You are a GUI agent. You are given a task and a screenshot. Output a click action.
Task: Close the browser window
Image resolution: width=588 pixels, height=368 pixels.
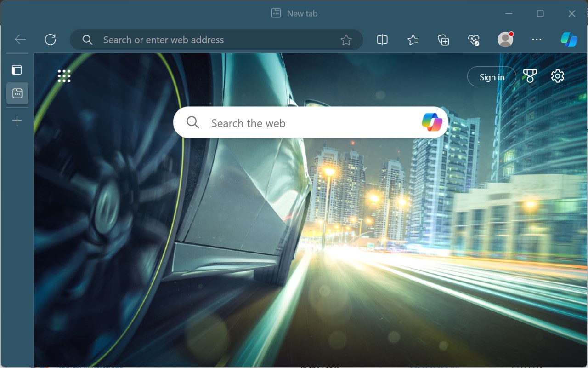[572, 13]
